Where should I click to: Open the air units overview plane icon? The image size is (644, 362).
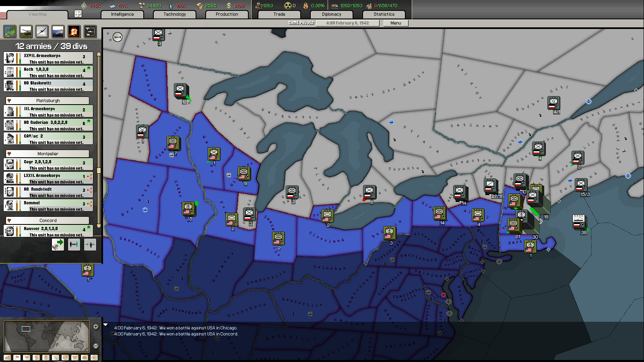[x=42, y=31]
